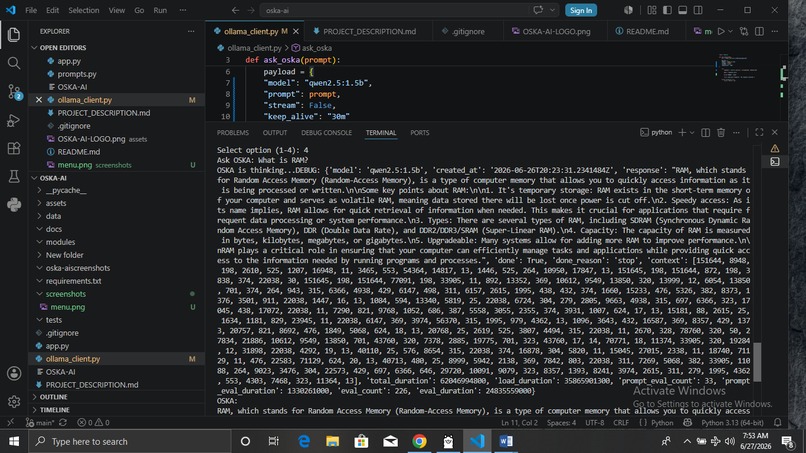The height and width of the screenshot is (453, 806).
Task: Run the Python file with play button
Action: tap(721, 31)
